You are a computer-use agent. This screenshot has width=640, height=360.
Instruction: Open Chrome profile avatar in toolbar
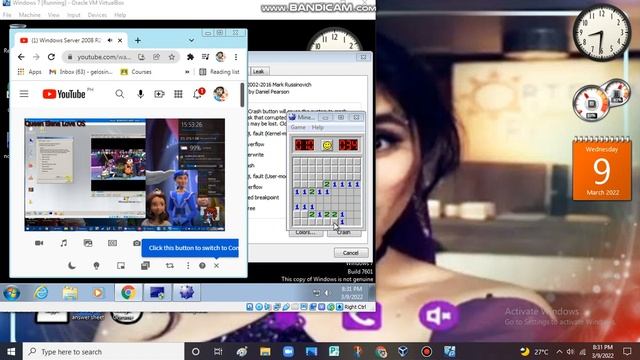[x=220, y=57]
